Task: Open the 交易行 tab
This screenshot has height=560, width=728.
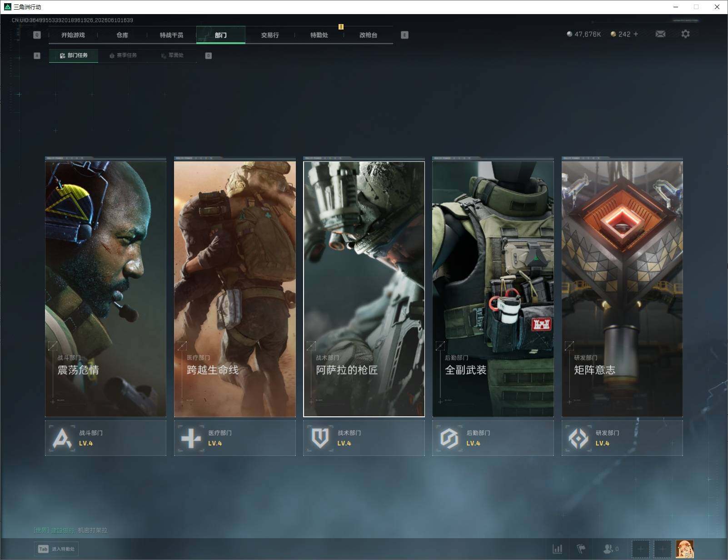Action: click(x=270, y=35)
